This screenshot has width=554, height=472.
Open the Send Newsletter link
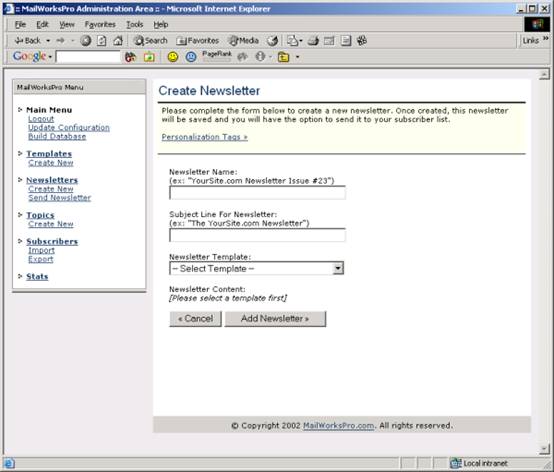tap(60, 198)
